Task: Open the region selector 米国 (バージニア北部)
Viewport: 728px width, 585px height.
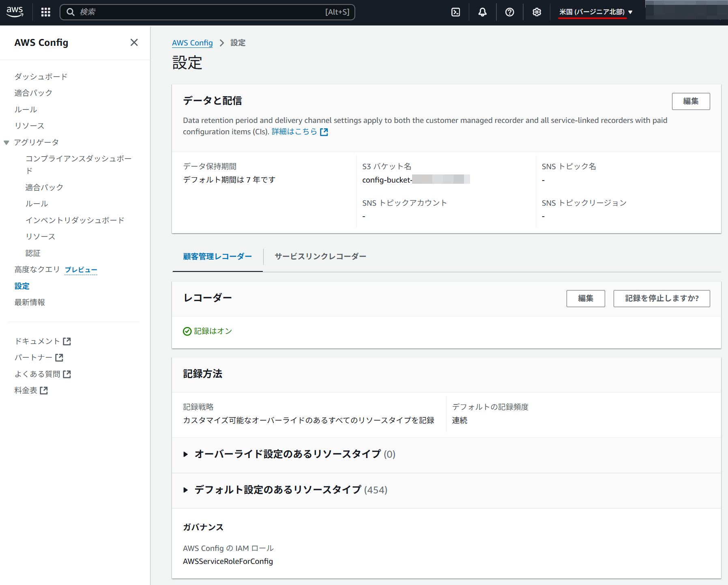Action: pos(596,12)
